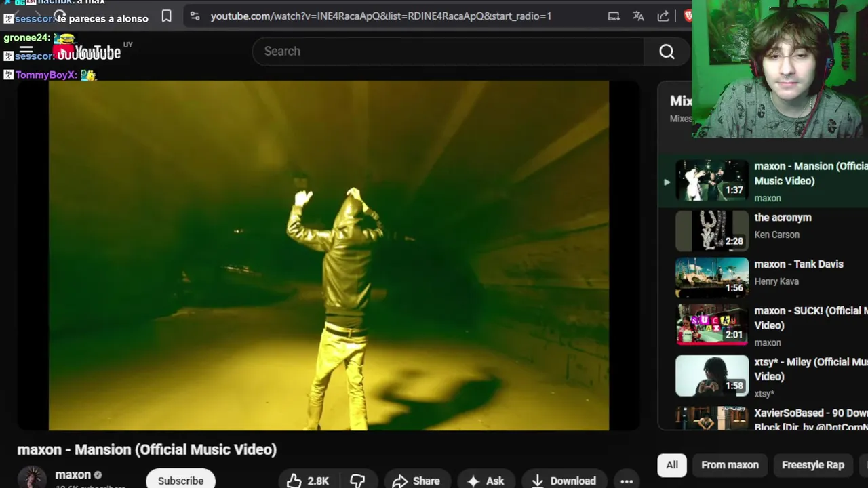The image size is (868, 488).
Task: Select the From maxon filter chip
Action: tap(730, 465)
